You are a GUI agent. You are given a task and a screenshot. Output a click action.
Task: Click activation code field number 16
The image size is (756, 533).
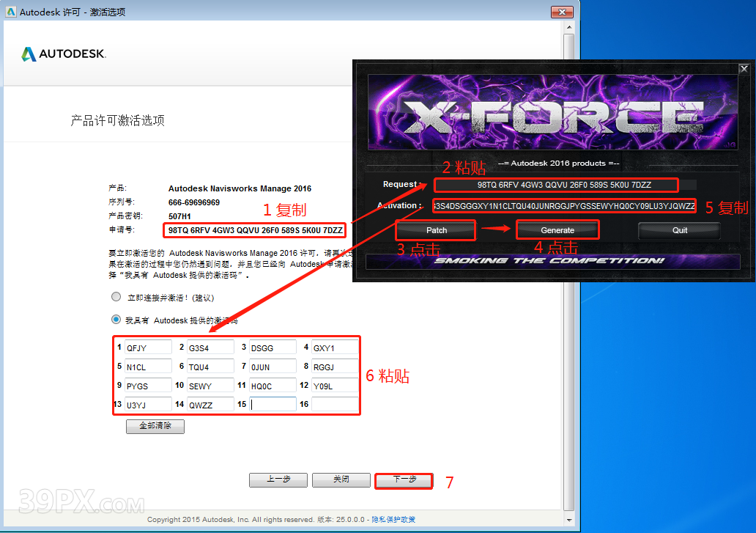click(x=334, y=404)
